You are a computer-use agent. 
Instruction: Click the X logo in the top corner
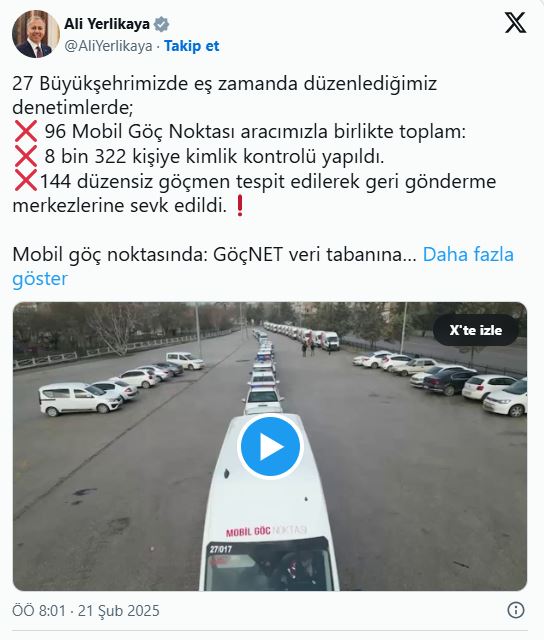point(515,22)
